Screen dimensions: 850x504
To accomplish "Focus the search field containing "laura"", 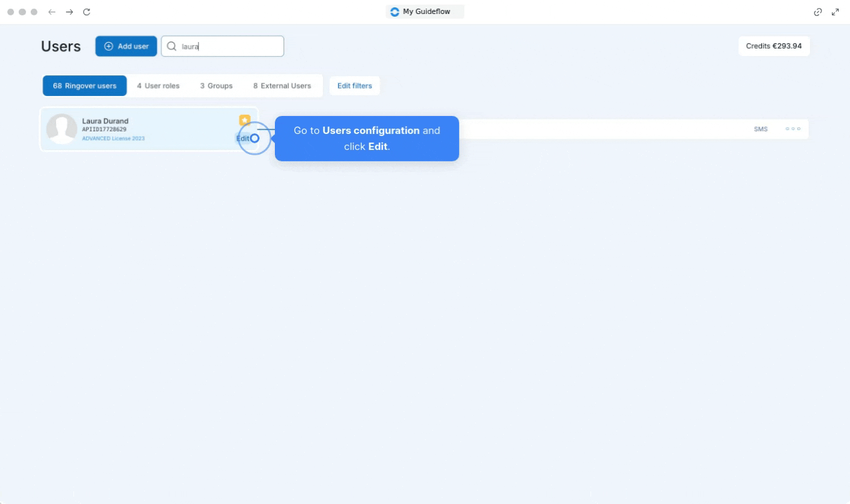I will [230, 47].
